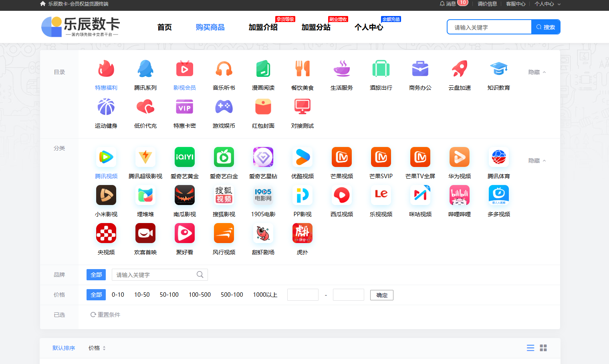609x364 pixels.
Task: Pick the 芒果TV全屏 brand icon
Action: pyautogui.click(x=420, y=157)
